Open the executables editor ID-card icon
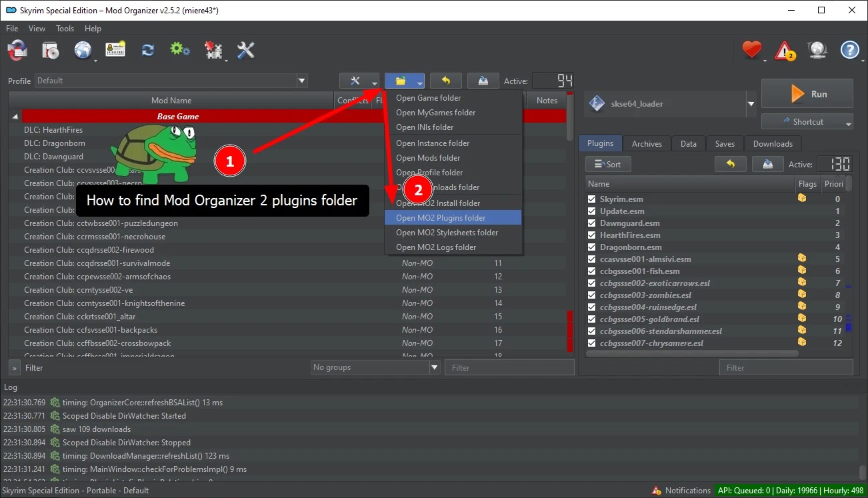 (x=115, y=51)
